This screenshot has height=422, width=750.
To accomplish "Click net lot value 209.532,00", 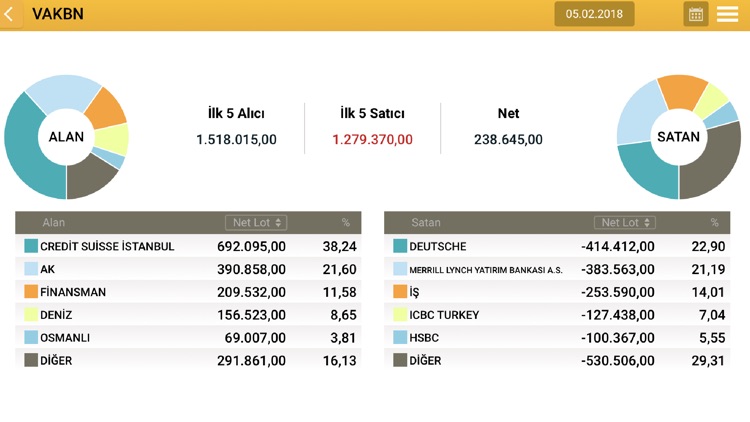I will [x=252, y=292].
